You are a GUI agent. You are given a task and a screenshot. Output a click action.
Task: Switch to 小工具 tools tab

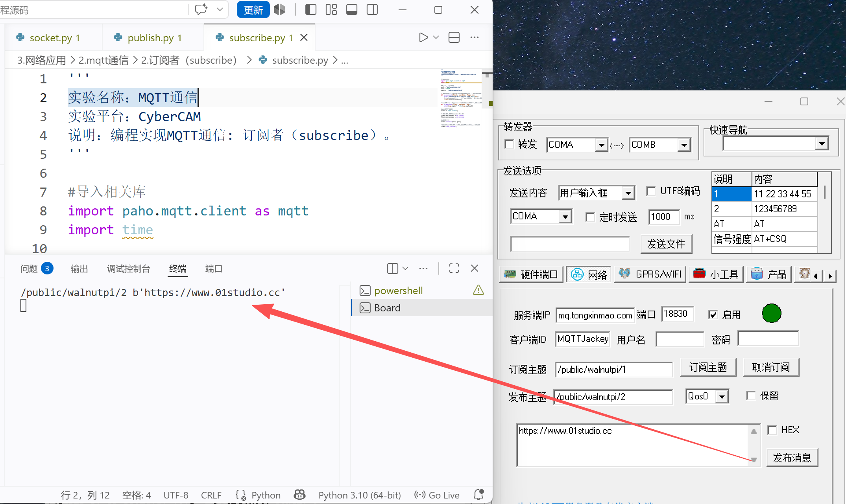point(716,274)
